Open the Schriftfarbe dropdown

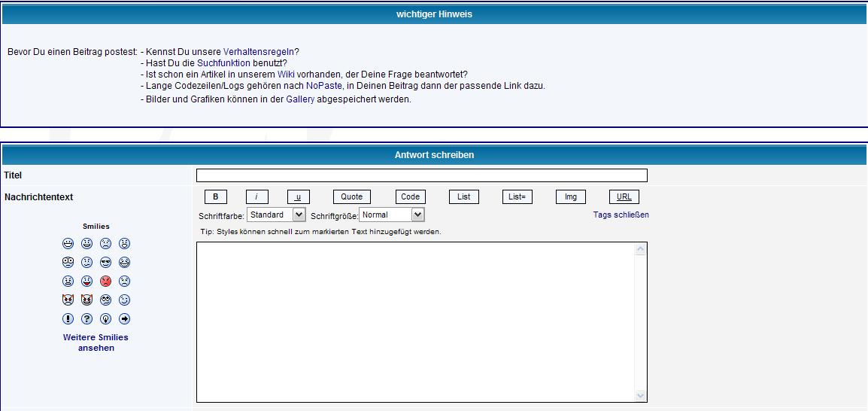pos(276,215)
